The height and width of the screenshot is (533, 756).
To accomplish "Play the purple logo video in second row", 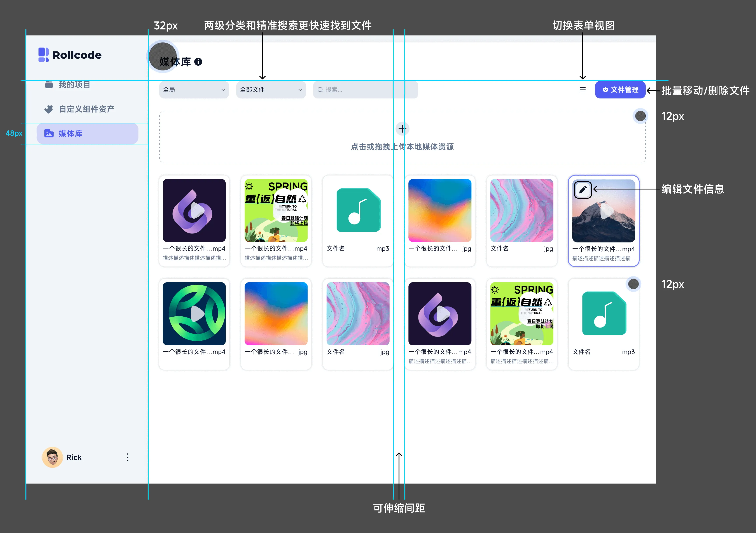I will tap(443, 314).
